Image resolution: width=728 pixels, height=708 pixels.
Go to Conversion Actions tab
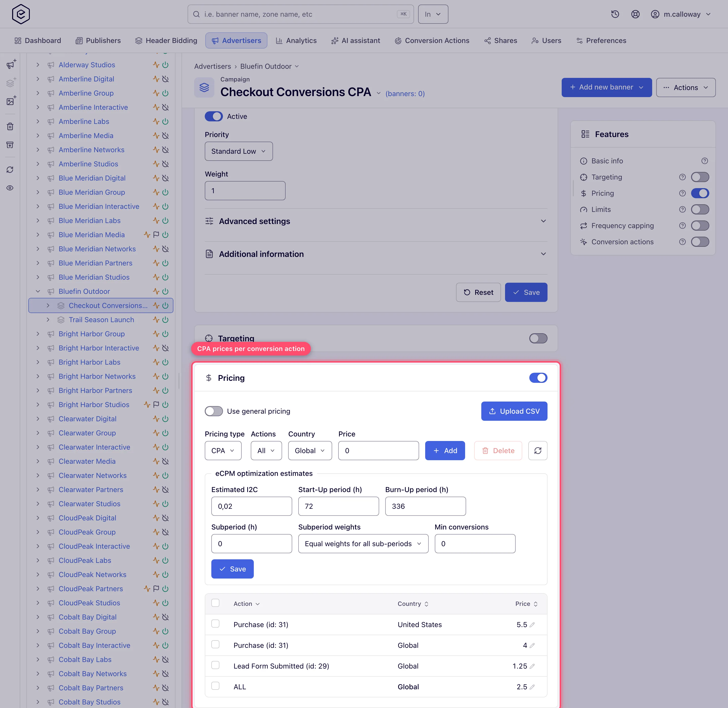[x=432, y=40]
